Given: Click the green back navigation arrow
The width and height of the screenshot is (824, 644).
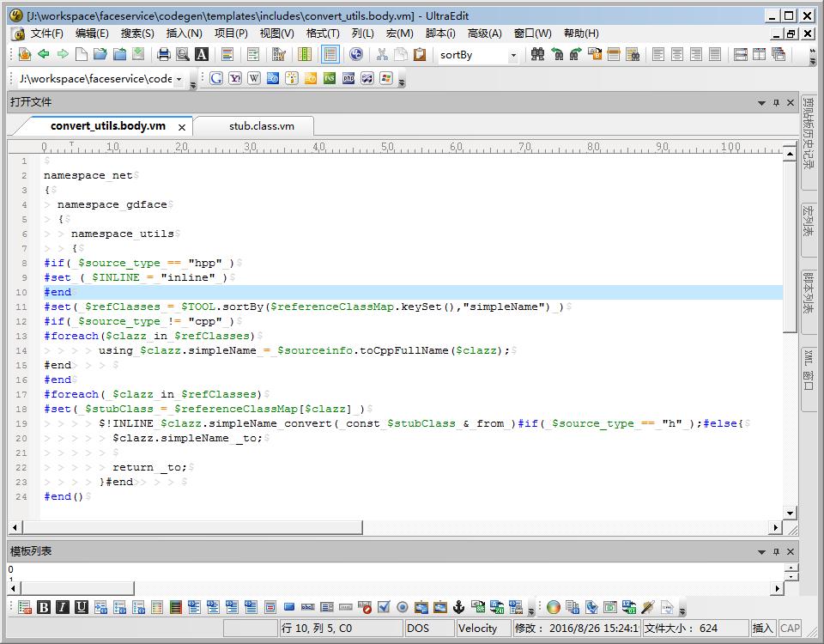Looking at the screenshot, I should pos(44,54).
